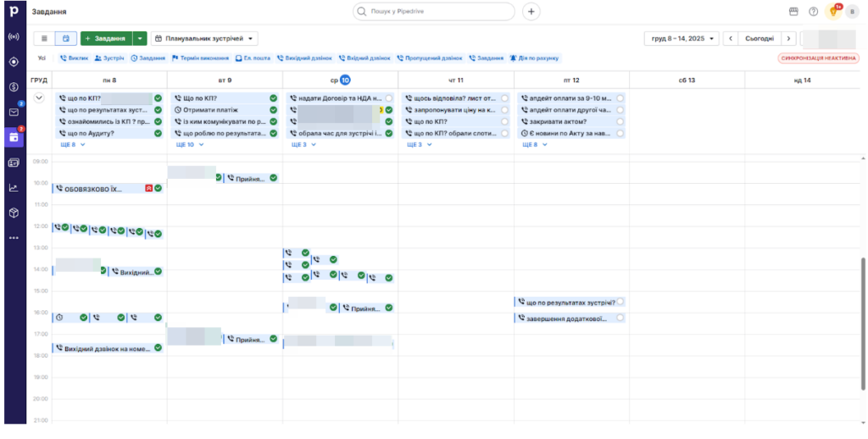
Task: Open the Marketplace storefront icon
Action: pos(793,12)
